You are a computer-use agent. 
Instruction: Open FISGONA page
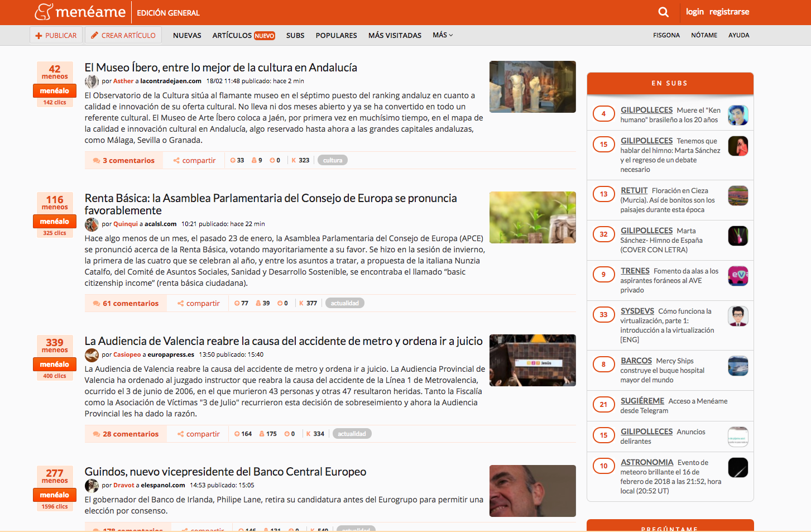666,35
